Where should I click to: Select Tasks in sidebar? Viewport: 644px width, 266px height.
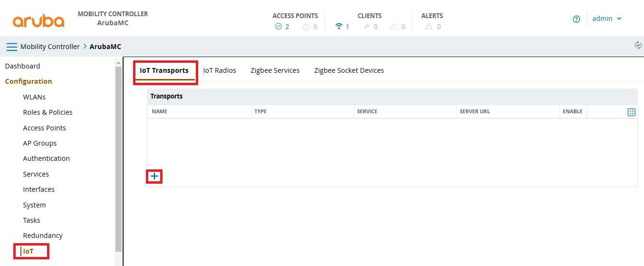click(x=31, y=220)
